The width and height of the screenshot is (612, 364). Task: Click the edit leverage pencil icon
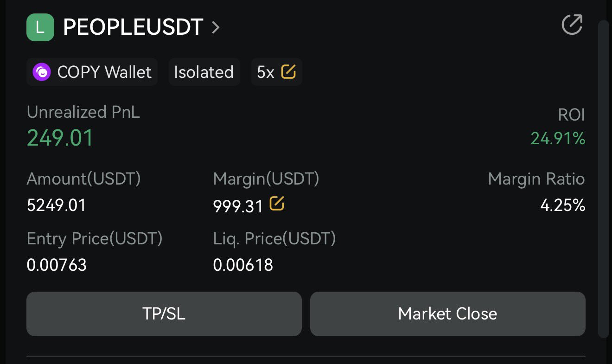288,71
